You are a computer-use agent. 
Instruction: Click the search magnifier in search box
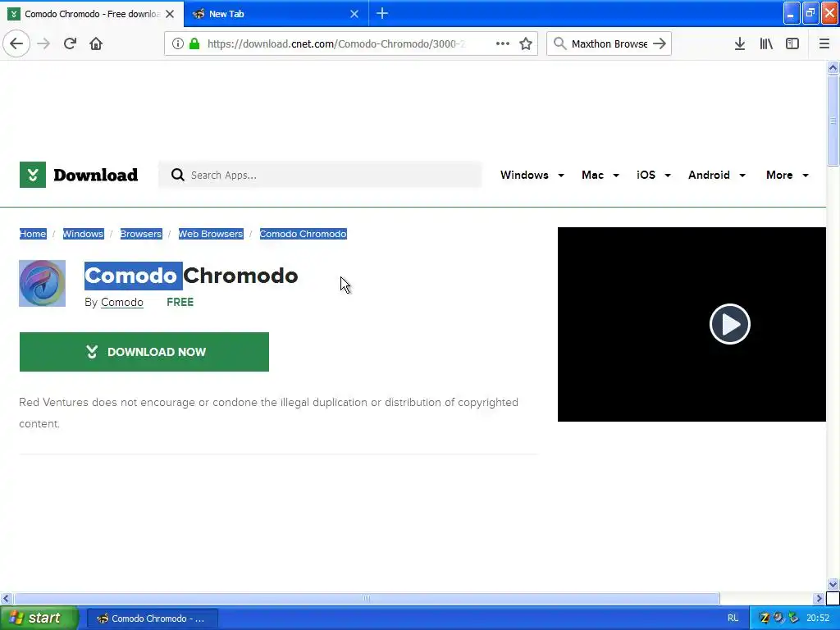click(559, 43)
